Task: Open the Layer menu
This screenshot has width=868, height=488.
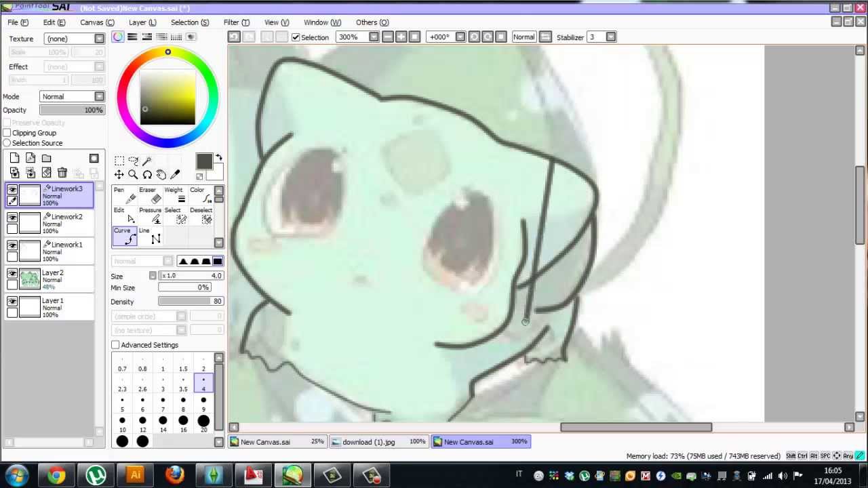Action: (x=142, y=22)
